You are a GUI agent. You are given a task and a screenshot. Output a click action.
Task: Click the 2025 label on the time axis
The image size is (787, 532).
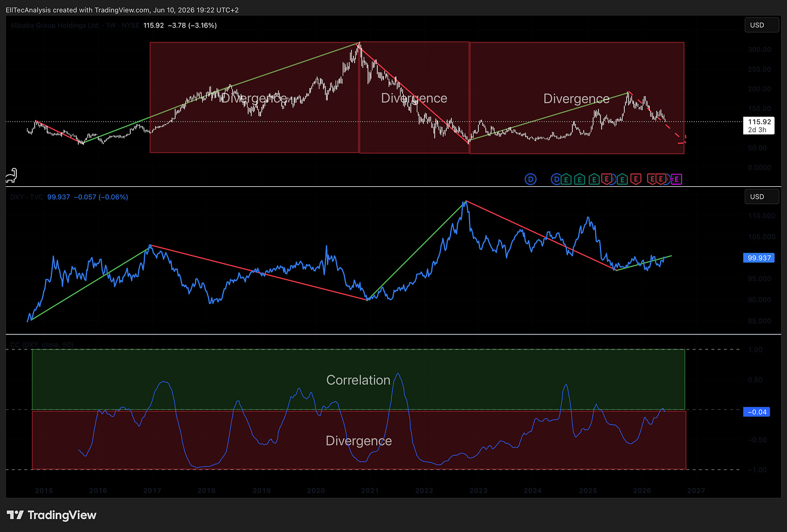click(588, 490)
